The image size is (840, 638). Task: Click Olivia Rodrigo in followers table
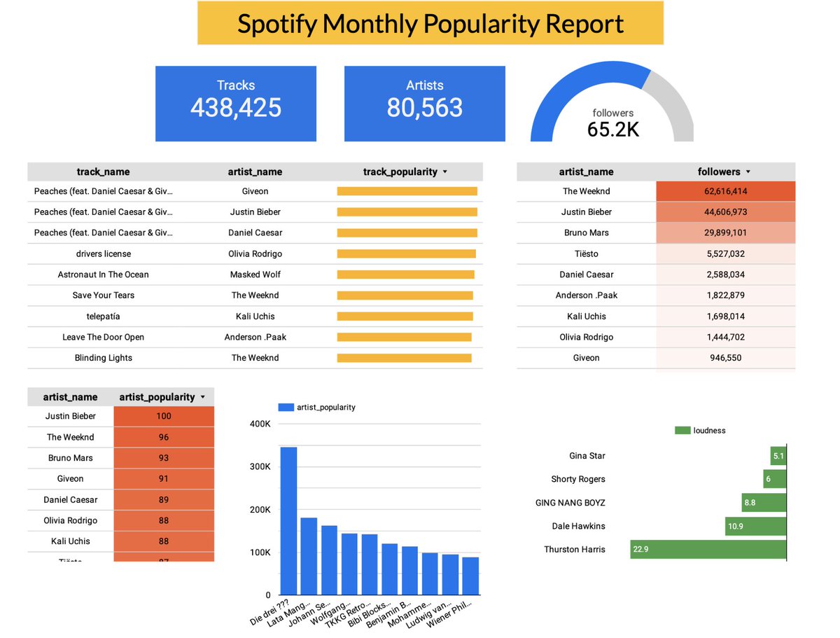coord(587,337)
